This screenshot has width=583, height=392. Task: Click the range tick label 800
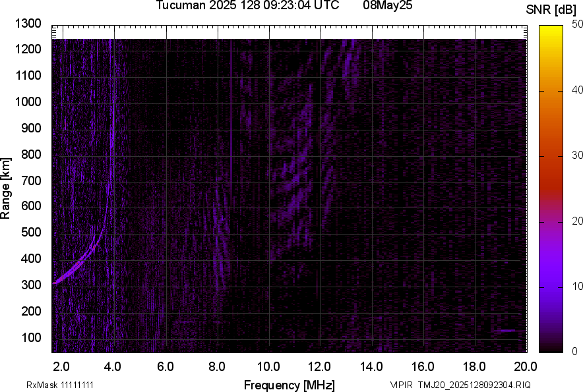pyautogui.click(x=31, y=154)
